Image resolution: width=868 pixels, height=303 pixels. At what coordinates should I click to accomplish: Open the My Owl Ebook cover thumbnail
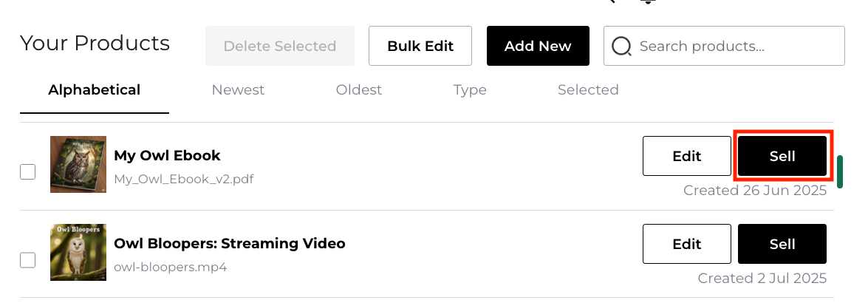click(x=78, y=164)
